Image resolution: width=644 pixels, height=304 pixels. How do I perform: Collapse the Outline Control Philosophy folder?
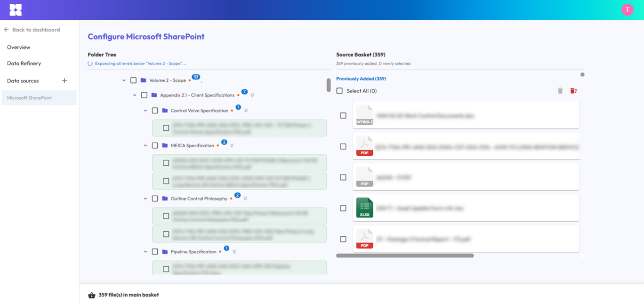coord(145,199)
